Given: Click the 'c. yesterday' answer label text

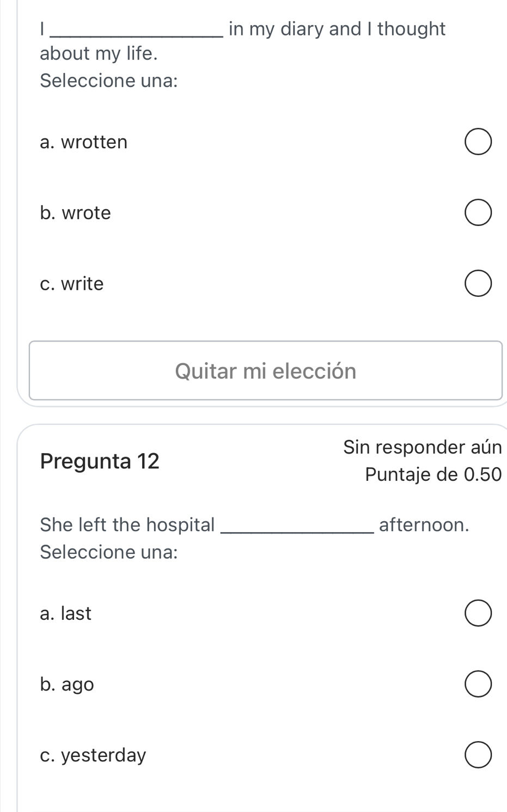Looking at the screenshot, I should (93, 755).
